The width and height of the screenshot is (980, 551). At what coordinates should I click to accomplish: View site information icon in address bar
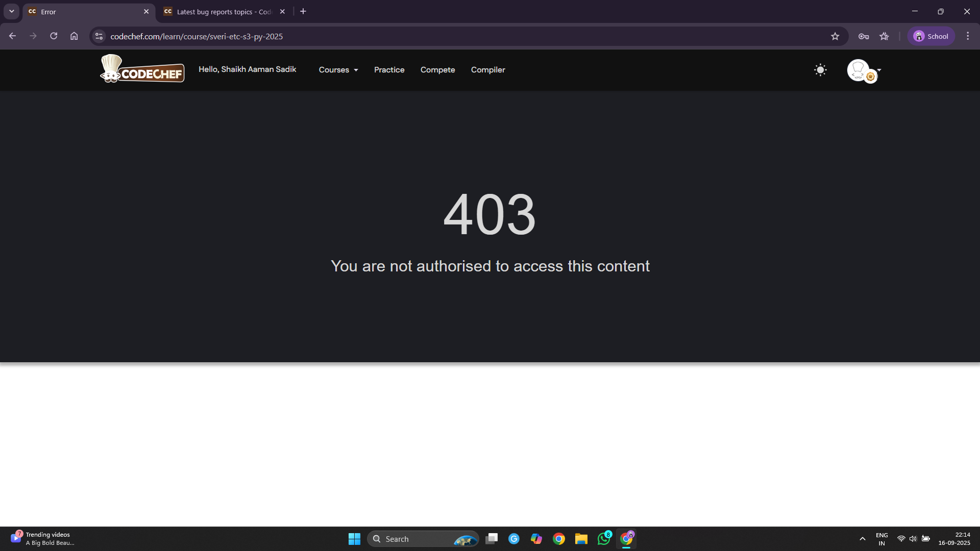(x=99, y=36)
